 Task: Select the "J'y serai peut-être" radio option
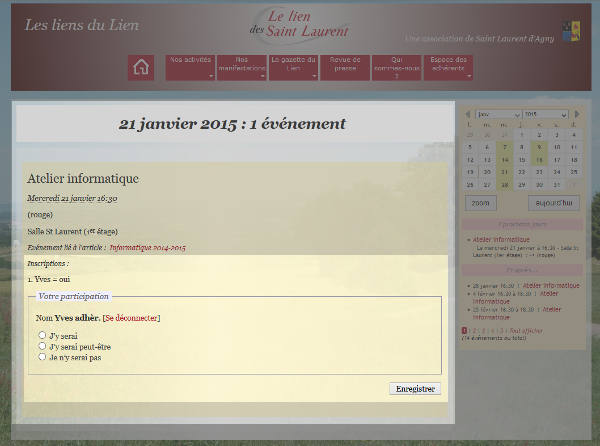[x=42, y=346]
